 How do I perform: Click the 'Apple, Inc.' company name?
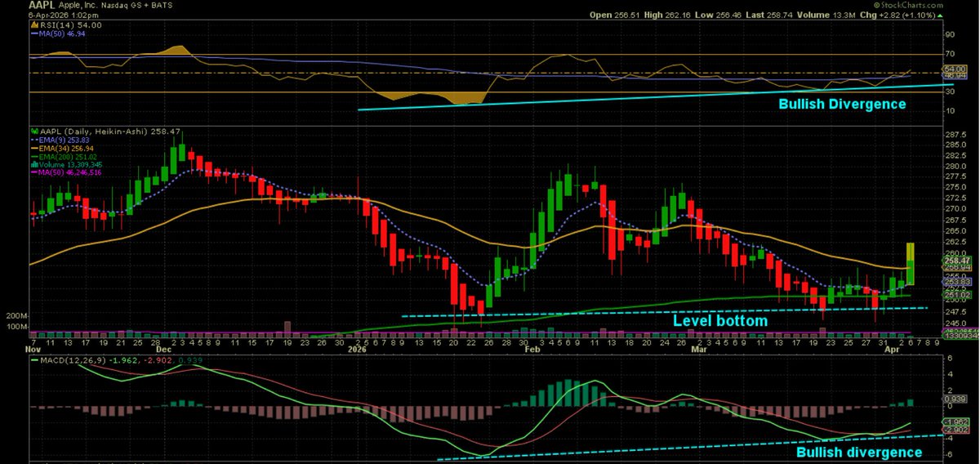coord(78,5)
